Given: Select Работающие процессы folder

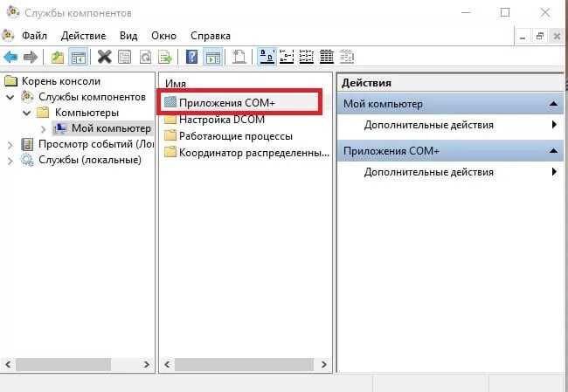Looking at the screenshot, I should [x=236, y=136].
